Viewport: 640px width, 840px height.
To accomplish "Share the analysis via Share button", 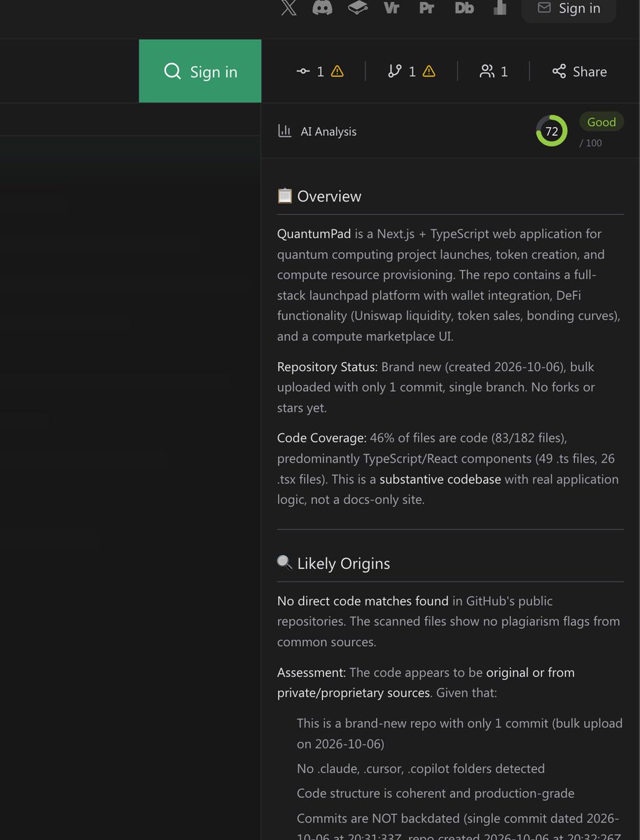I will pyautogui.click(x=579, y=71).
